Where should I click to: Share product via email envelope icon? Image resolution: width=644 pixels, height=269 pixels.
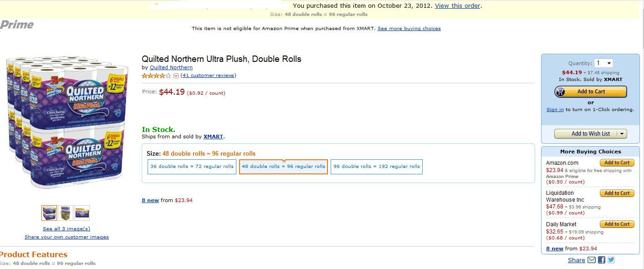click(592, 260)
